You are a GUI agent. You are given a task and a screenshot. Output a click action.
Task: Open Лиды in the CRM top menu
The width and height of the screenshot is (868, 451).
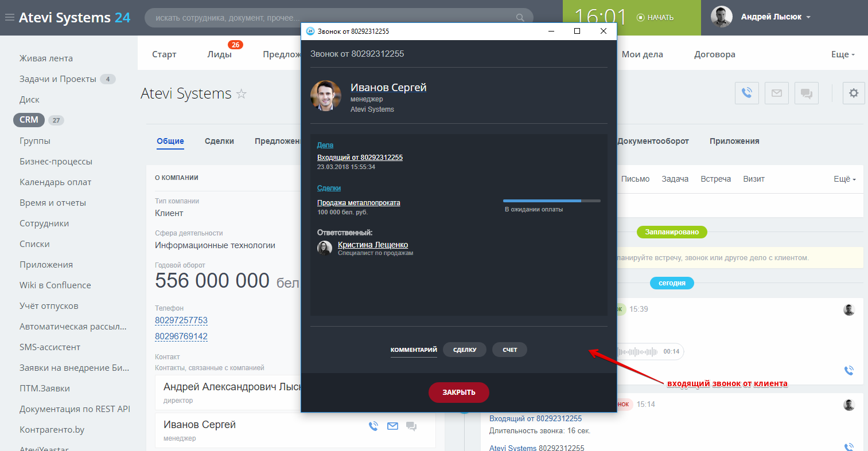pos(220,54)
